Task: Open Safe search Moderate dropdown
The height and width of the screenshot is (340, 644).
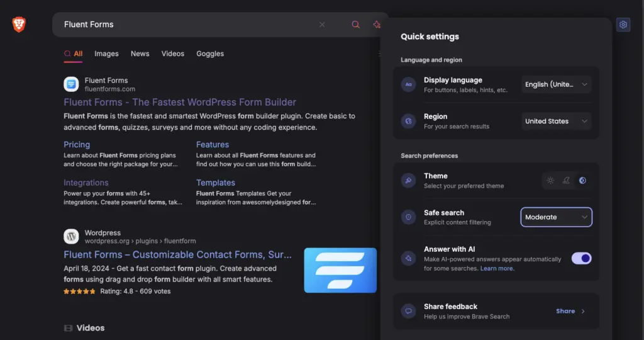Action: click(556, 217)
